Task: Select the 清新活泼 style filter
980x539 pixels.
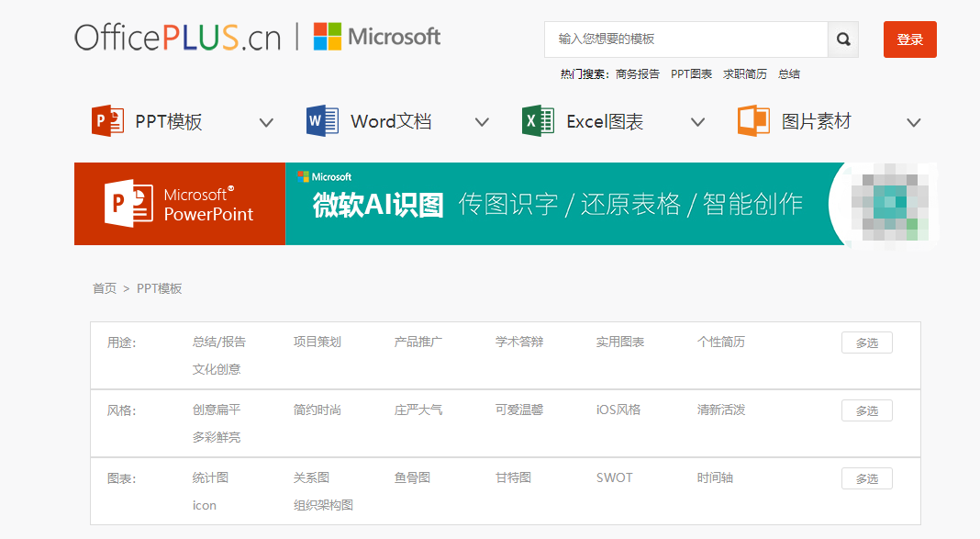Action: tap(721, 410)
